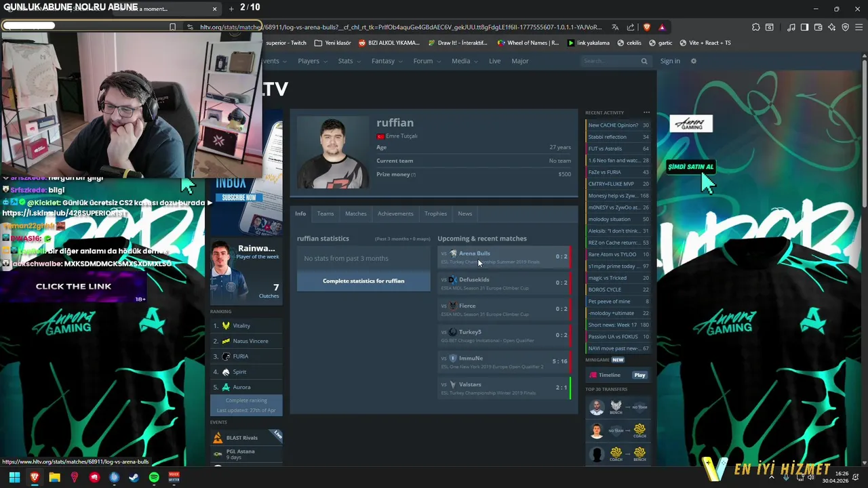Open the Leo AI sparkle icon

832,27
